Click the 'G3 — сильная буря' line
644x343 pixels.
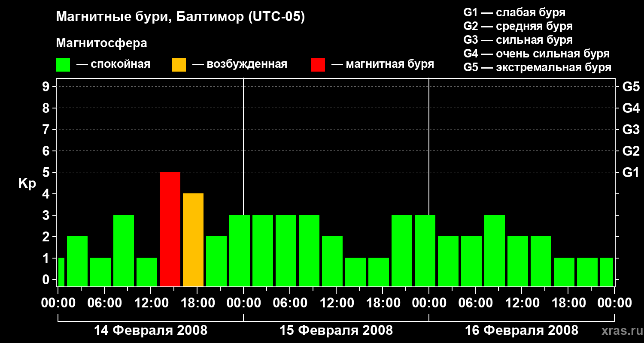click(518, 40)
